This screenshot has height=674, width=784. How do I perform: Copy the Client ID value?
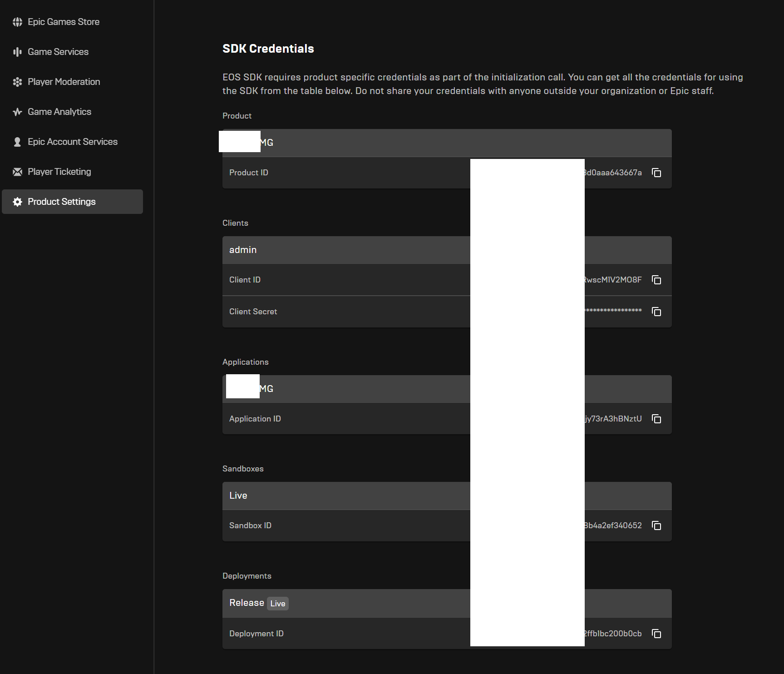pyautogui.click(x=656, y=280)
